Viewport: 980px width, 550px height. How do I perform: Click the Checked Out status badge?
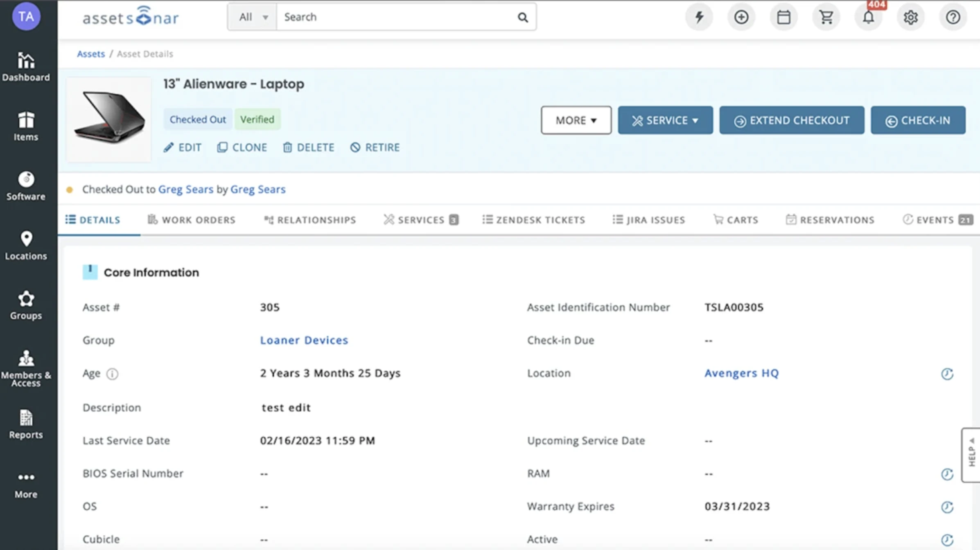click(x=198, y=119)
